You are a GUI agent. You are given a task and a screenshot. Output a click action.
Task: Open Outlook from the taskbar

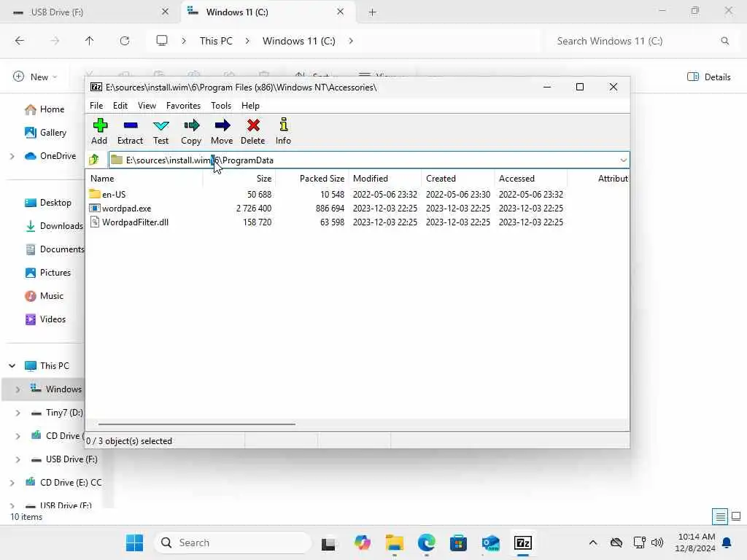click(x=491, y=542)
